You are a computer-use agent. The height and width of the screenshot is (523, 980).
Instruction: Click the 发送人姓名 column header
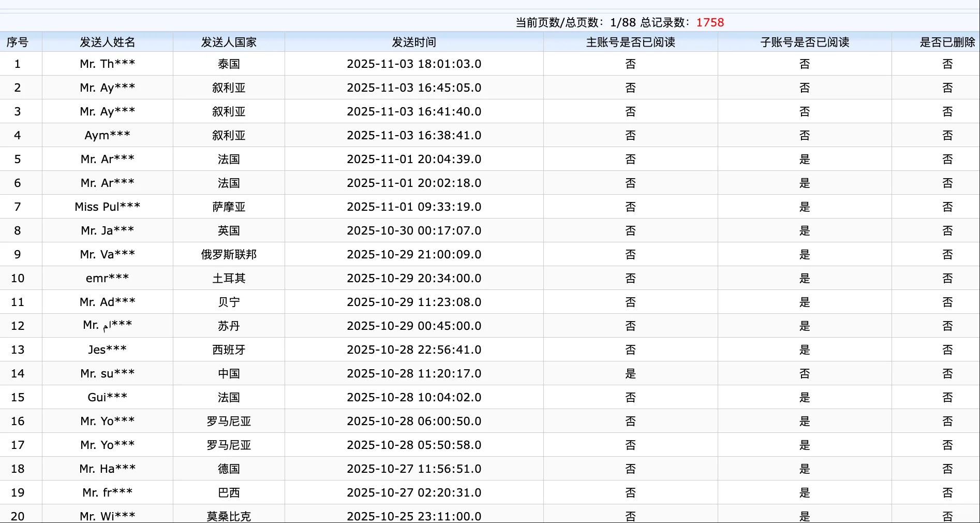pyautogui.click(x=107, y=42)
